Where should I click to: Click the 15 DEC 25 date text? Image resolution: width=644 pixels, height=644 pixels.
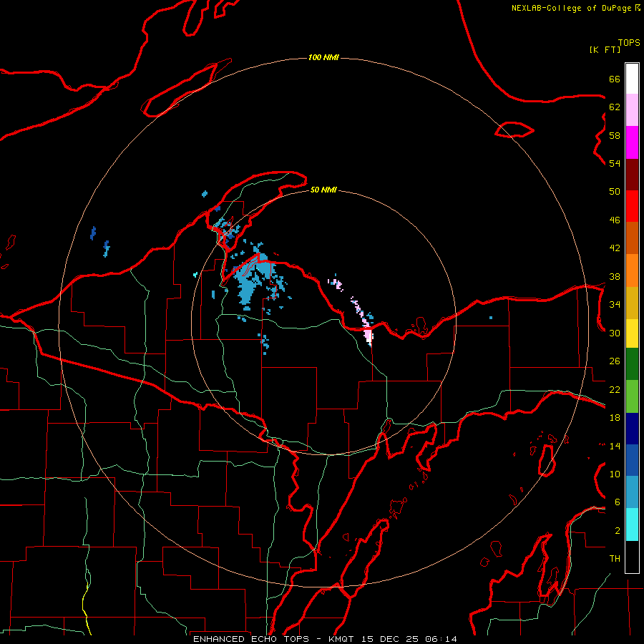390,639
